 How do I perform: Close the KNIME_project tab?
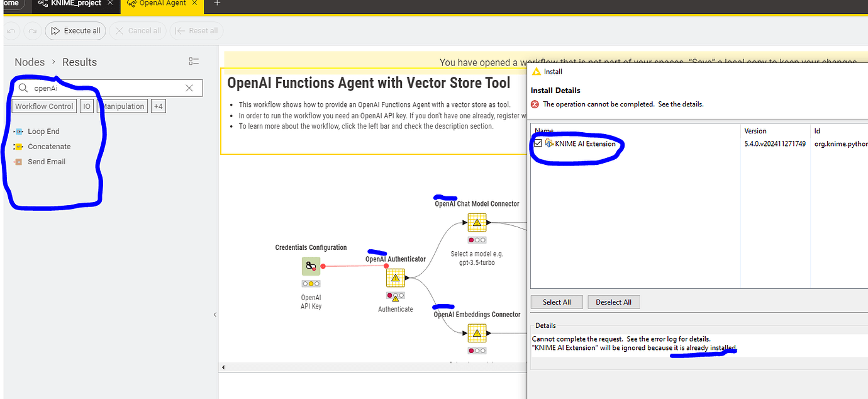pyautogui.click(x=110, y=3)
